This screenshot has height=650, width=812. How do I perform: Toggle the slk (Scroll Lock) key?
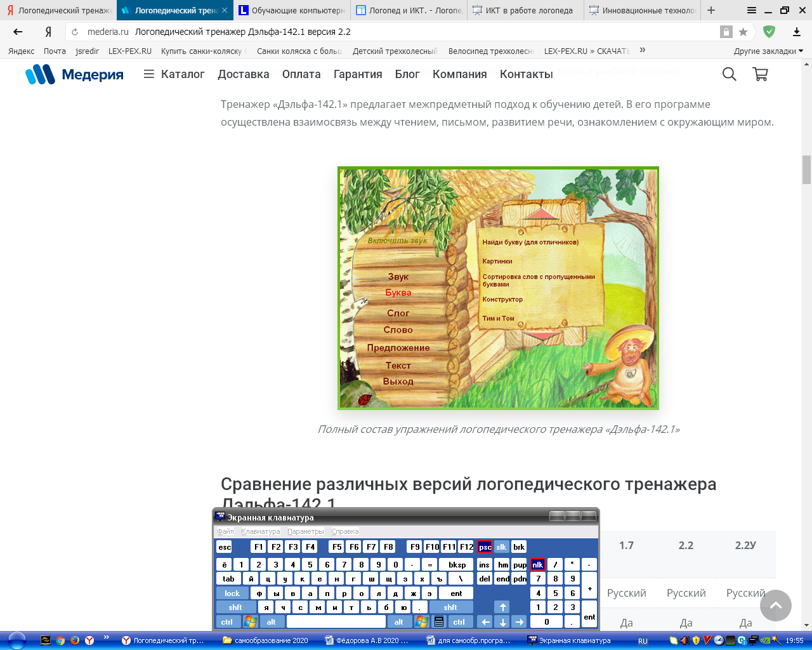(501, 547)
